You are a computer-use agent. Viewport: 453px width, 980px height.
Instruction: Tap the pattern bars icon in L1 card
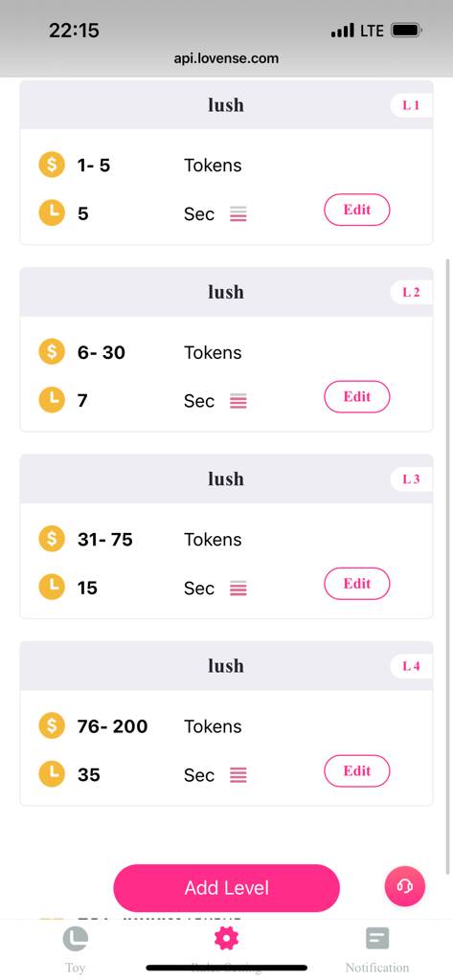point(238,214)
